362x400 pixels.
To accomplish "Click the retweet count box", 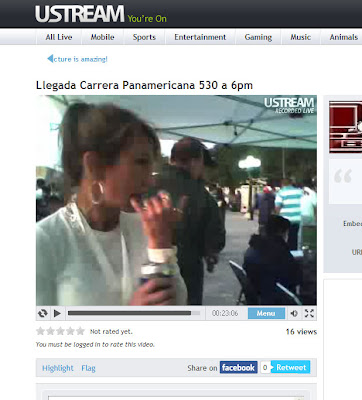I will pos(265,367).
